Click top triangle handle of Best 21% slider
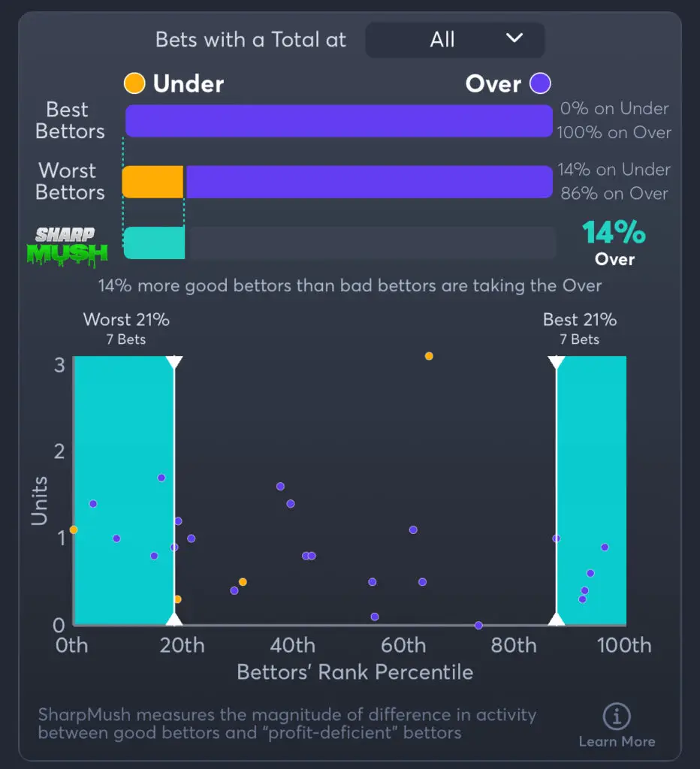Screen dimensions: 700x769 pos(557,362)
